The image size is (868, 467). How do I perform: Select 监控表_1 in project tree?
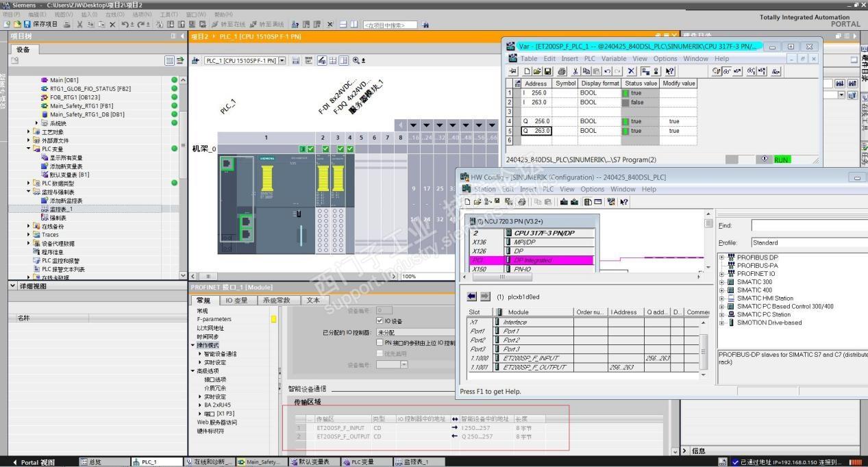coord(60,209)
